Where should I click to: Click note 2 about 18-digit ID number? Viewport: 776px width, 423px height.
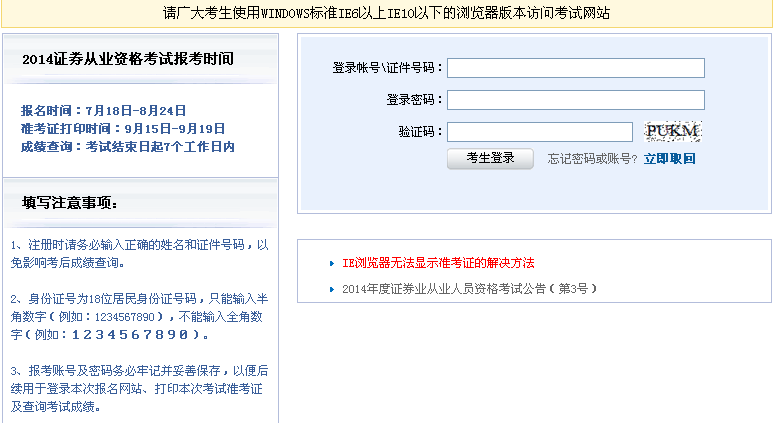(140, 317)
